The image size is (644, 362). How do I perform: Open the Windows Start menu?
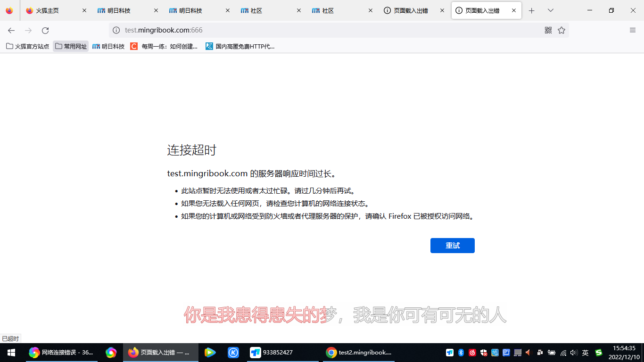click(11, 353)
